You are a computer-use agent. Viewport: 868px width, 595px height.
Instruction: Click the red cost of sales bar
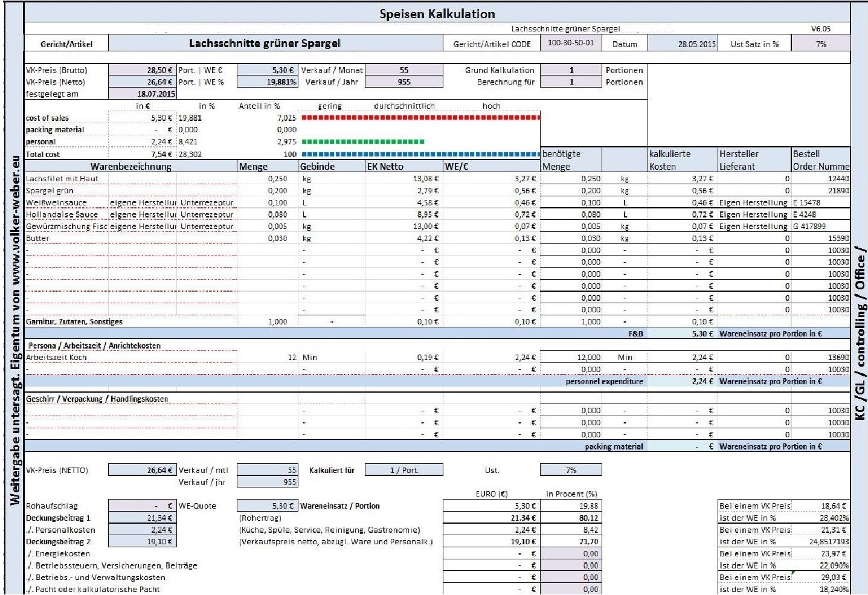(x=420, y=118)
